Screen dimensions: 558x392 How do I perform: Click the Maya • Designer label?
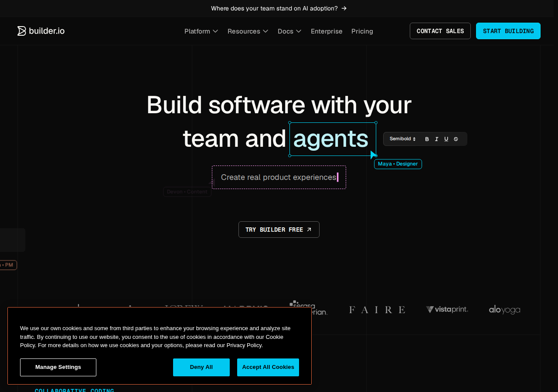click(398, 164)
